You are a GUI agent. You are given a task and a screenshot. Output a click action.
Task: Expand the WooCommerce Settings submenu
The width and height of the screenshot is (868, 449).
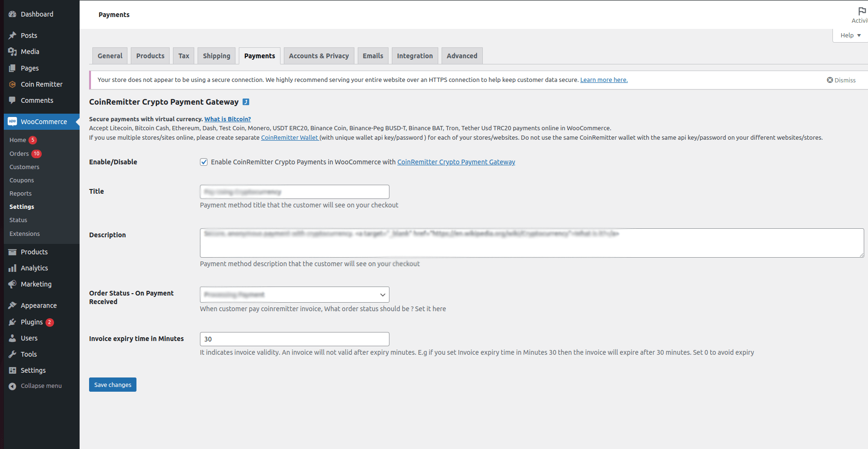[x=21, y=207]
